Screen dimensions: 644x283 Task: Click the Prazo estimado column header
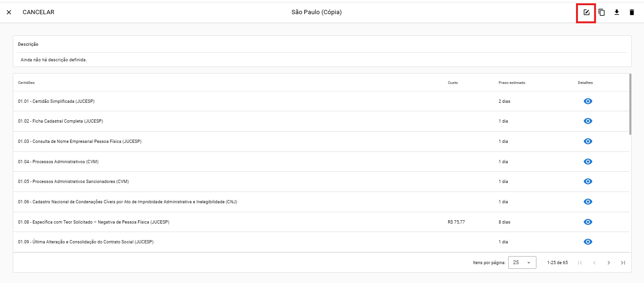pyautogui.click(x=512, y=83)
